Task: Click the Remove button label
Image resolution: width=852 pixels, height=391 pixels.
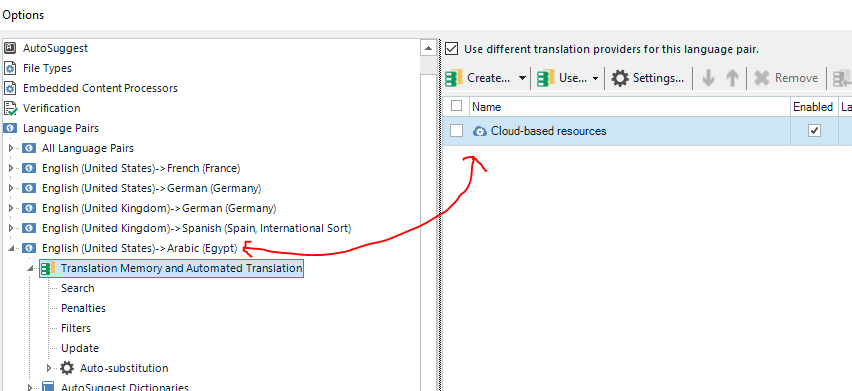Action: (x=797, y=78)
